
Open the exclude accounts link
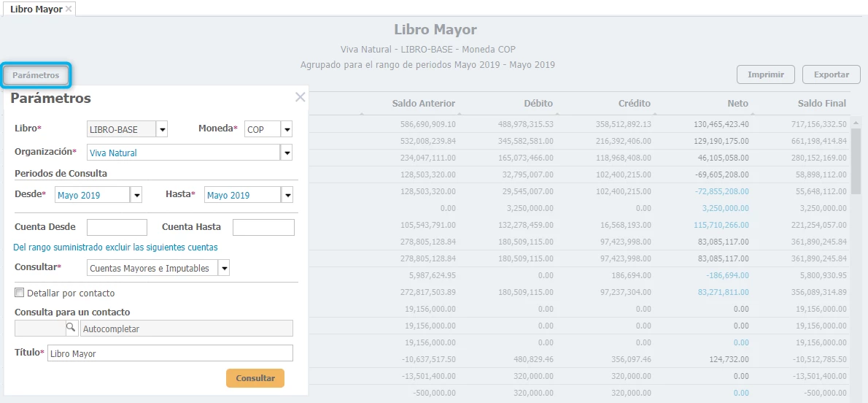pos(115,247)
